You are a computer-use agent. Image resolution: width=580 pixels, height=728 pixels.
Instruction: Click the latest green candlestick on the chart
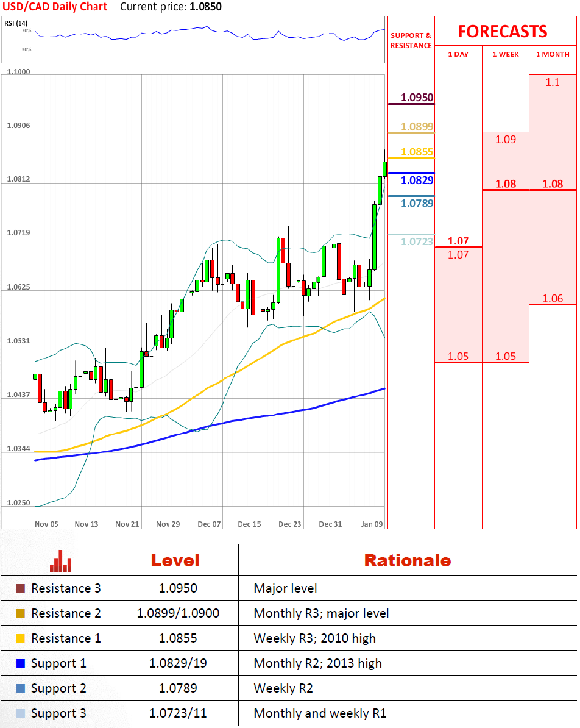384,168
